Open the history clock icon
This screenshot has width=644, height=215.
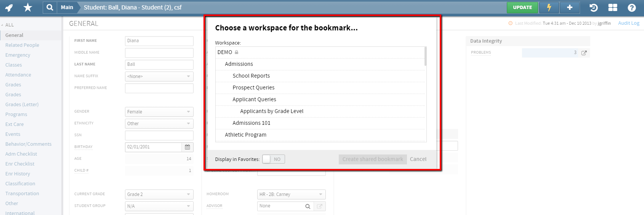[x=593, y=8]
